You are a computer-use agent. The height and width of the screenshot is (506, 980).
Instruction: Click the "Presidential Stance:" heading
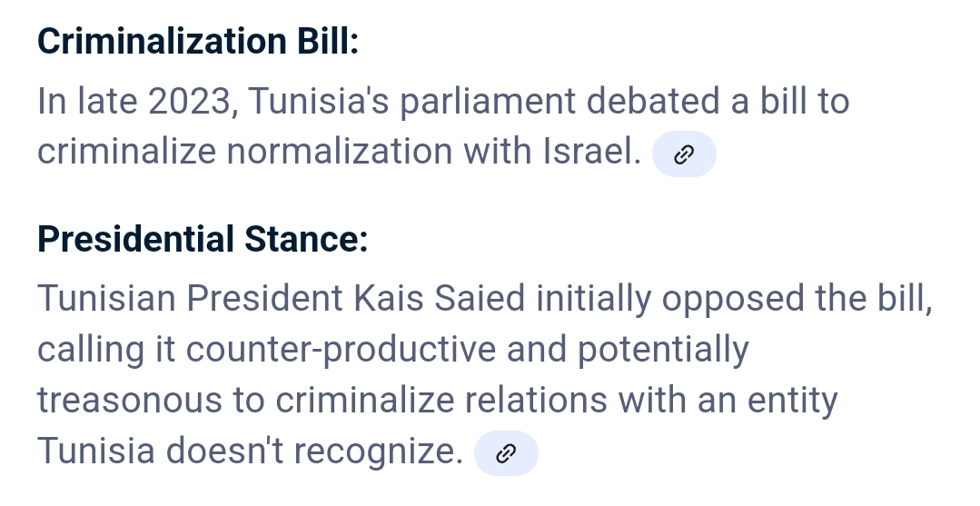click(202, 239)
